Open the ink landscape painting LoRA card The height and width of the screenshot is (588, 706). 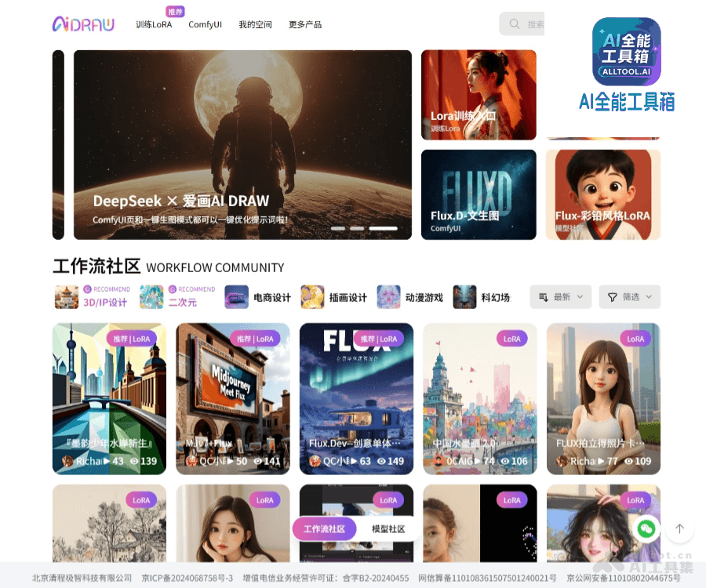109,523
